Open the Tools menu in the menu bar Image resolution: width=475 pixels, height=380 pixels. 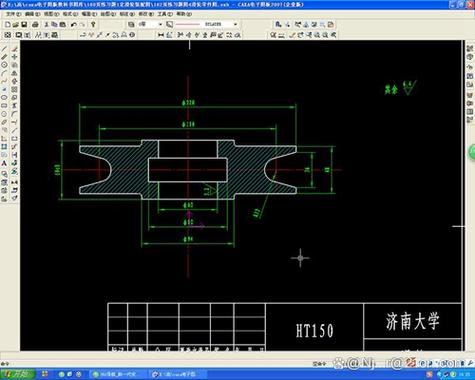click(165, 14)
